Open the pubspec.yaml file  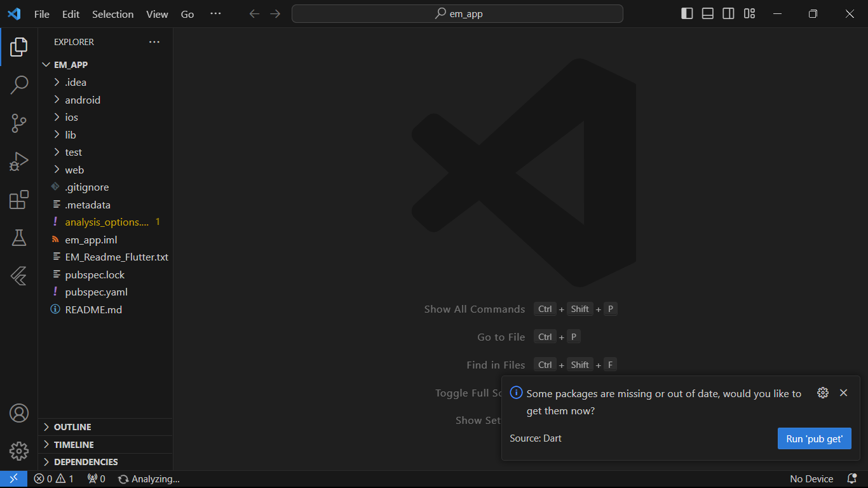pyautogui.click(x=105, y=292)
